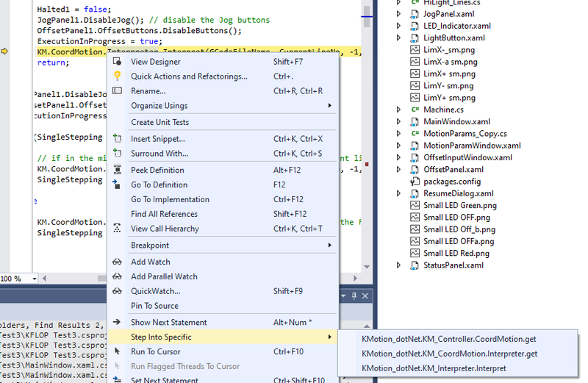Open Machine.cs in Solution Explorer
The image size is (588, 383).
pyautogui.click(x=442, y=110)
